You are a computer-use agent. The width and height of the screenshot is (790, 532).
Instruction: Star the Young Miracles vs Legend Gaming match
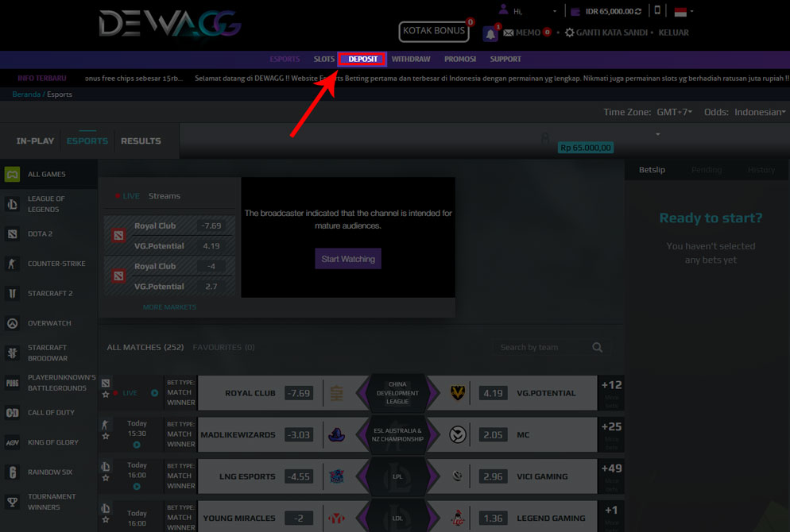click(x=106, y=519)
